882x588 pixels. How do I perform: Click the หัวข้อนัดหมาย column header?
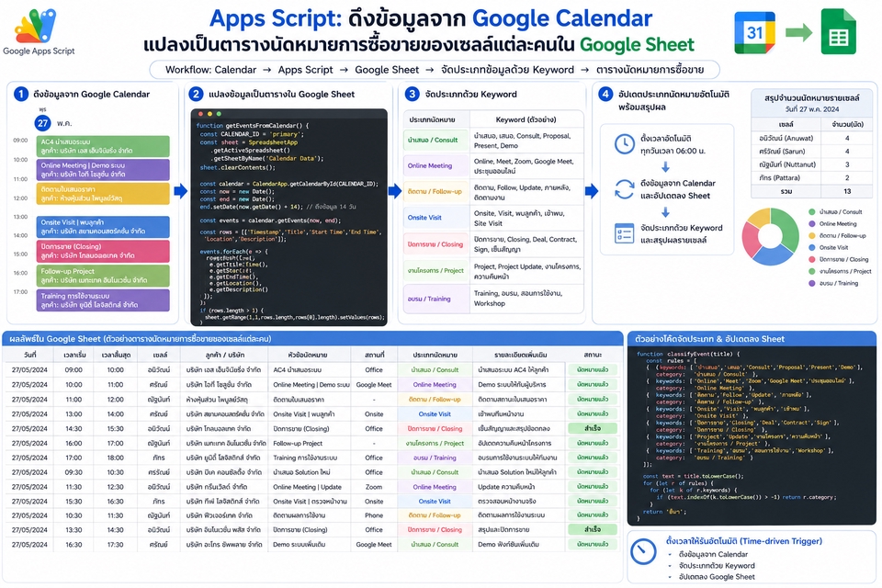tap(307, 355)
